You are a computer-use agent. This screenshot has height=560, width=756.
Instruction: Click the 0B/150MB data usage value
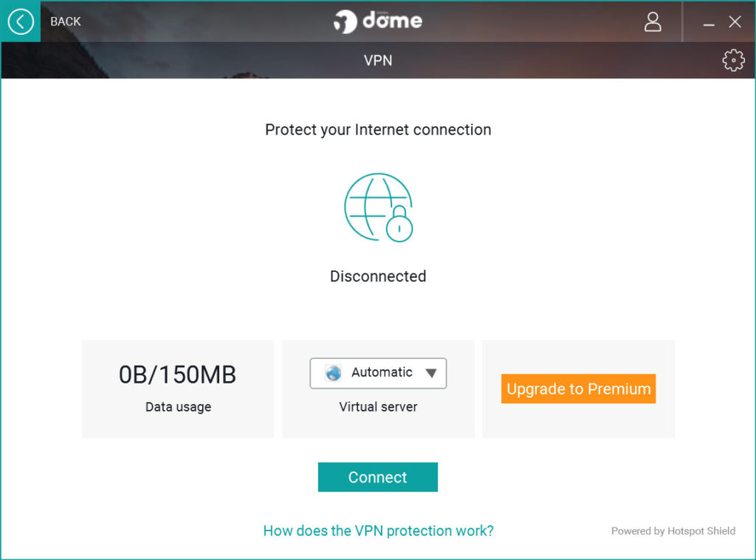click(177, 375)
